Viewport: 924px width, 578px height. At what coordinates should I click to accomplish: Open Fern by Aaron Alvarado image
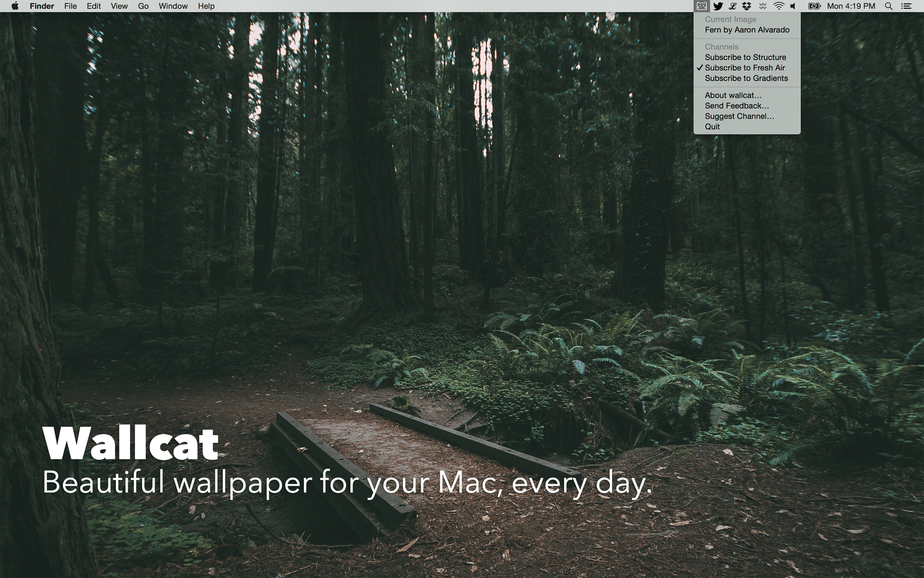point(747,29)
